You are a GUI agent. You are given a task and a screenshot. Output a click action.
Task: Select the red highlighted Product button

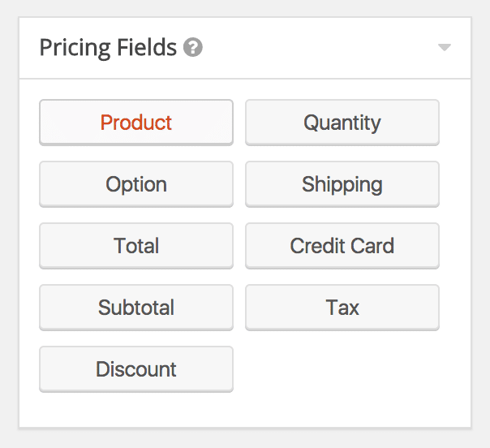136,123
